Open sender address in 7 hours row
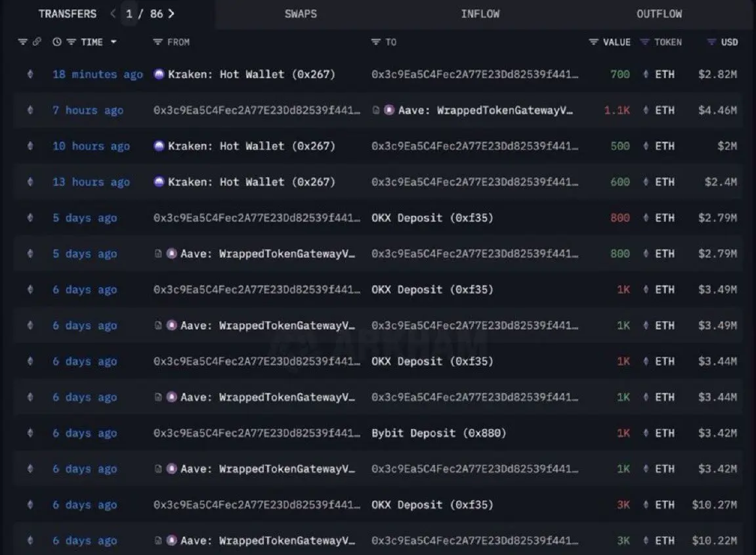Viewport: 756px width, 555px height. pyautogui.click(x=257, y=110)
